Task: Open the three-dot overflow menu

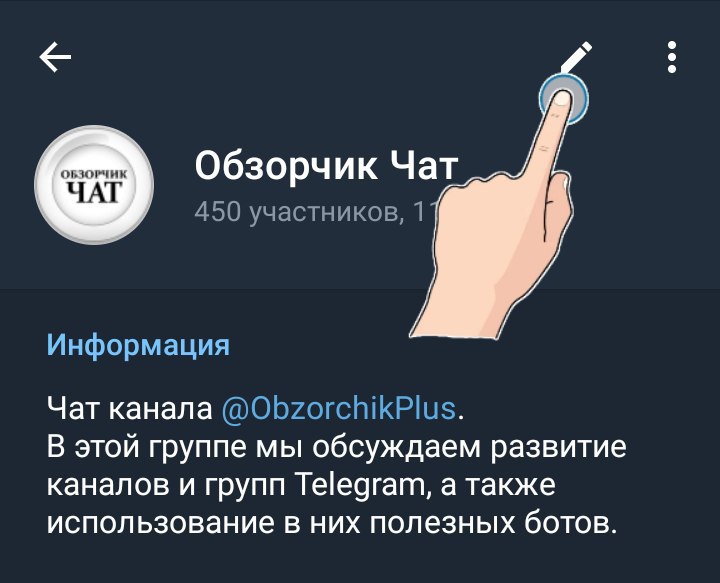Action: pyautogui.click(x=672, y=57)
